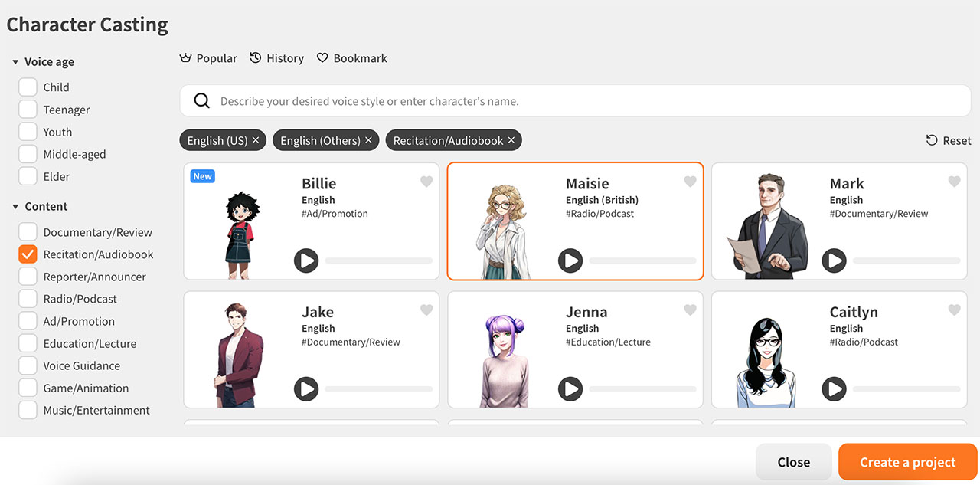Switch to the History tab
Image resolution: width=980 pixels, height=485 pixels.
[x=276, y=57]
